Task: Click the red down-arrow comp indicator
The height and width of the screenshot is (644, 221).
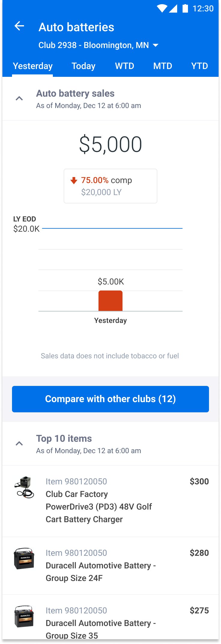Action: tap(74, 180)
